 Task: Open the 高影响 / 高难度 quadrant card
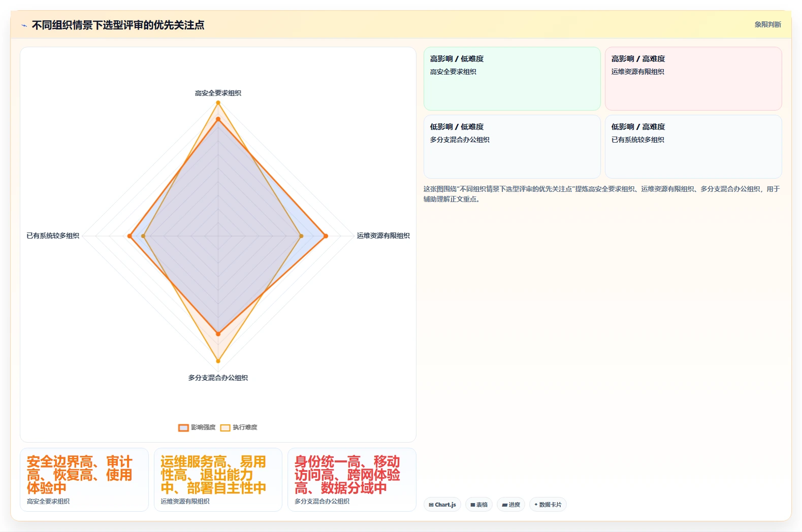(x=693, y=79)
